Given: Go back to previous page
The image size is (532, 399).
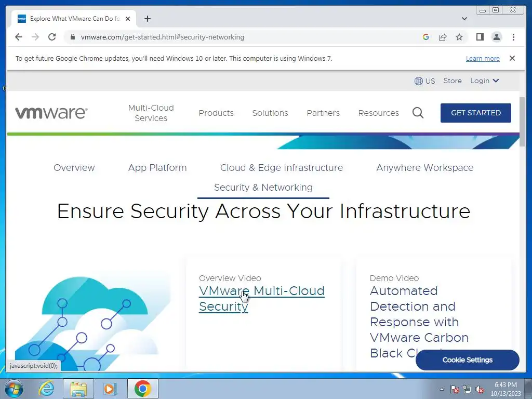Looking at the screenshot, I should (19, 37).
